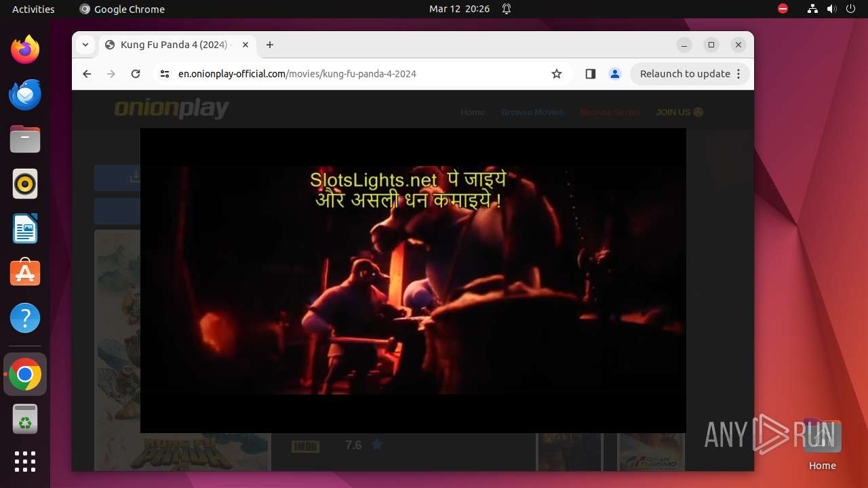This screenshot has width=868, height=488.
Task: Open Chrome three-dot menu
Action: coord(738,74)
